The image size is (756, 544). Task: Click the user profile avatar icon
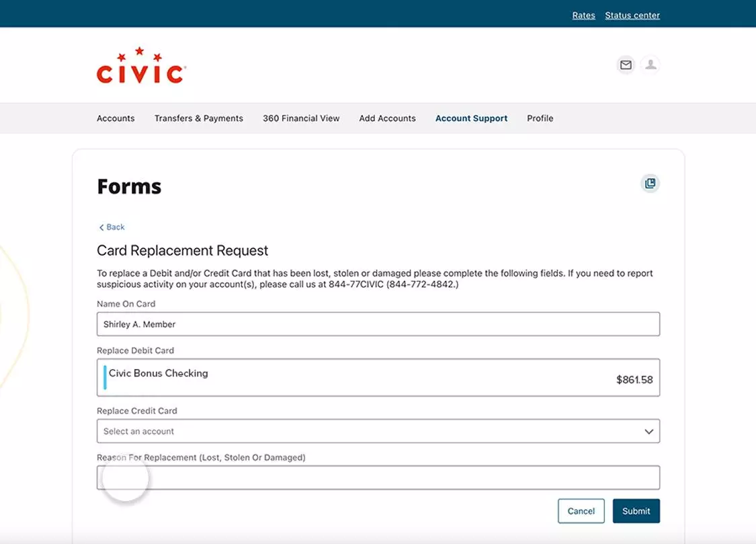click(x=650, y=65)
